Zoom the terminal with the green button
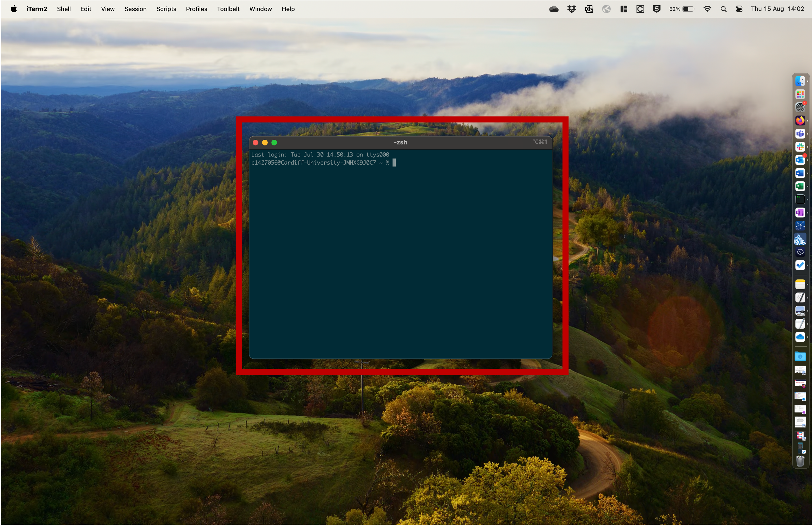This screenshot has height=525, width=812. (x=274, y=143)
